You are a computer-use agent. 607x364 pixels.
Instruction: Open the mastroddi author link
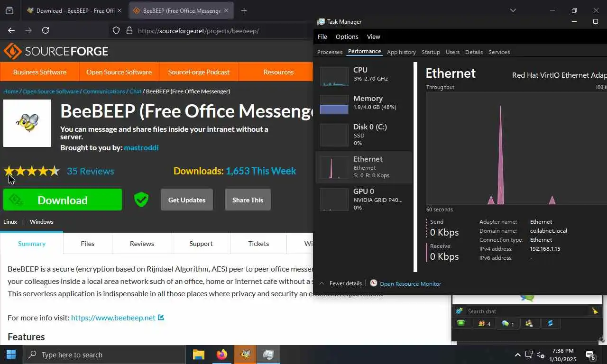tap(141, 147)
